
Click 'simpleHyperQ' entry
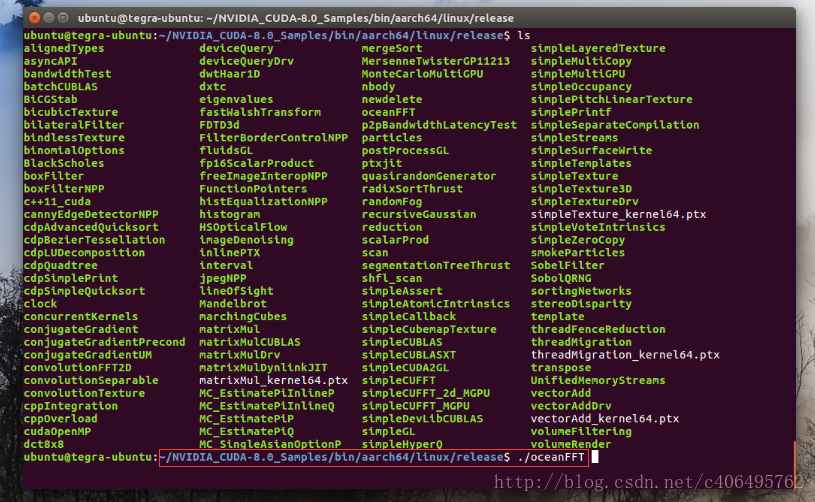(402, 444)
